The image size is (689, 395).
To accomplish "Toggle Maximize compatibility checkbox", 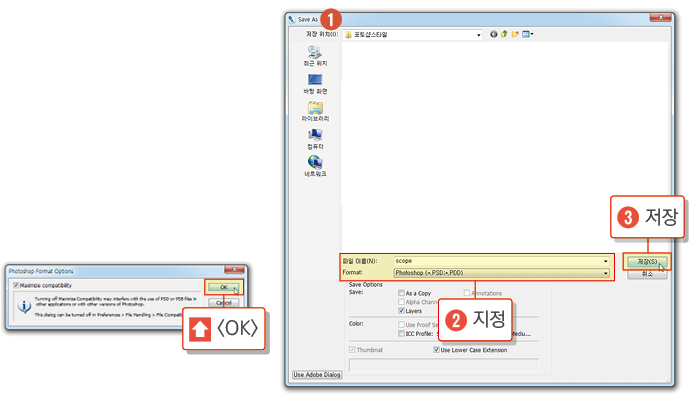I will tap(16, 285).
